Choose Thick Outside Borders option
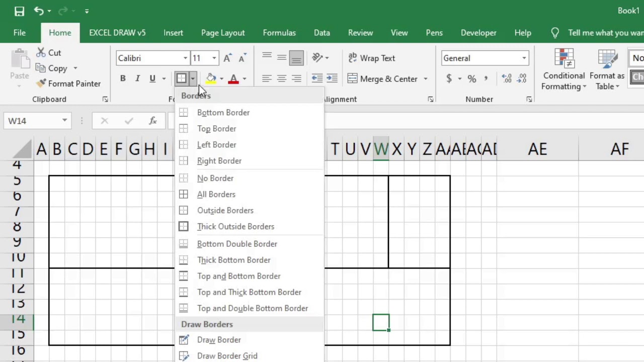This screenshot has width=644, height=362. click(x=249, y=226)
